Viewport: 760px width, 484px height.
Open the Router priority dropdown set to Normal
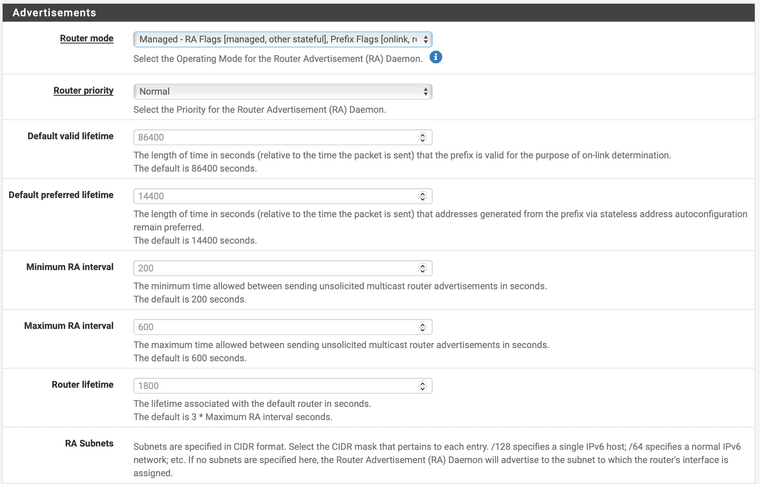[283, 92]
